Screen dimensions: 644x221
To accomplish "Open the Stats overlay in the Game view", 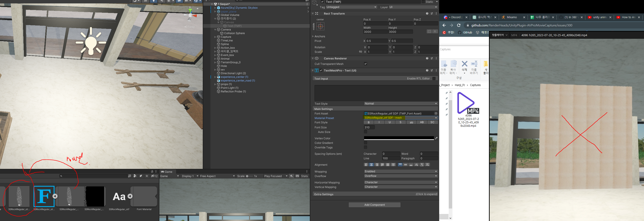I will point(305,176).
